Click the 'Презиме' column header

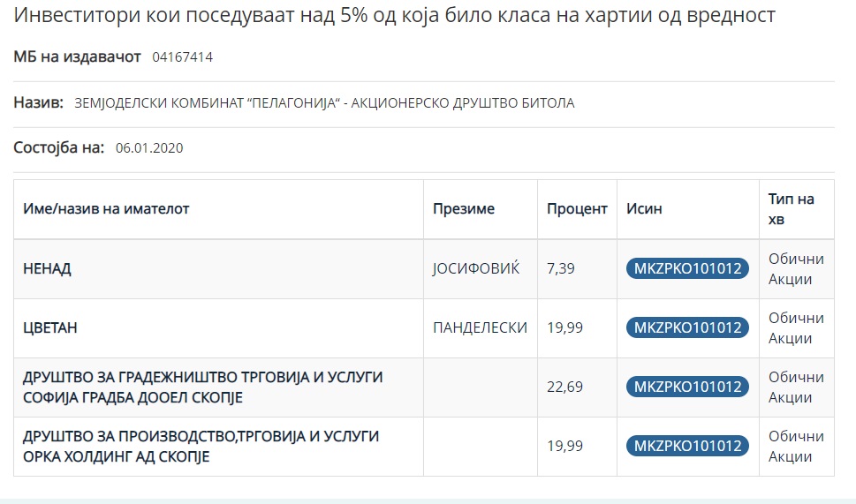tap(464, 209)
